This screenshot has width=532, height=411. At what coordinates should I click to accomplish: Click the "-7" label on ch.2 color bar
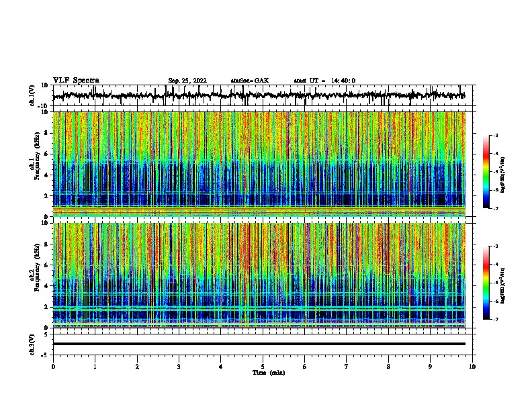pos(495,319)
